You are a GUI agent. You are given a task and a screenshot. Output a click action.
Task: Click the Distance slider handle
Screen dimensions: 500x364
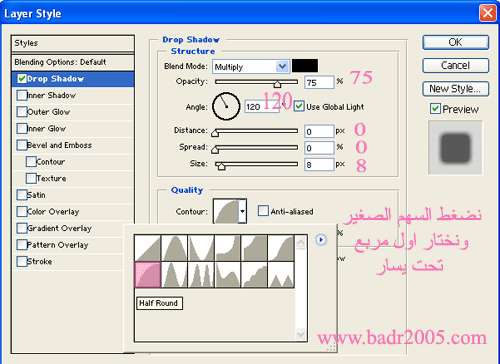tap(215, 133)
